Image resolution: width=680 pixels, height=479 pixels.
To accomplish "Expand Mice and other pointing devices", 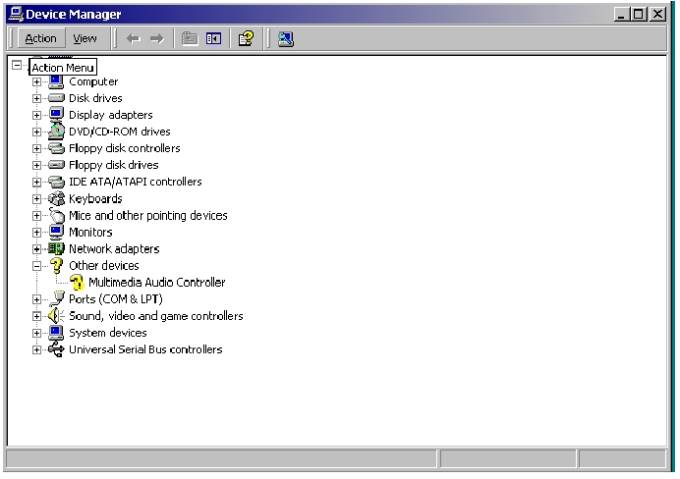I will click(x=37, y=216).
